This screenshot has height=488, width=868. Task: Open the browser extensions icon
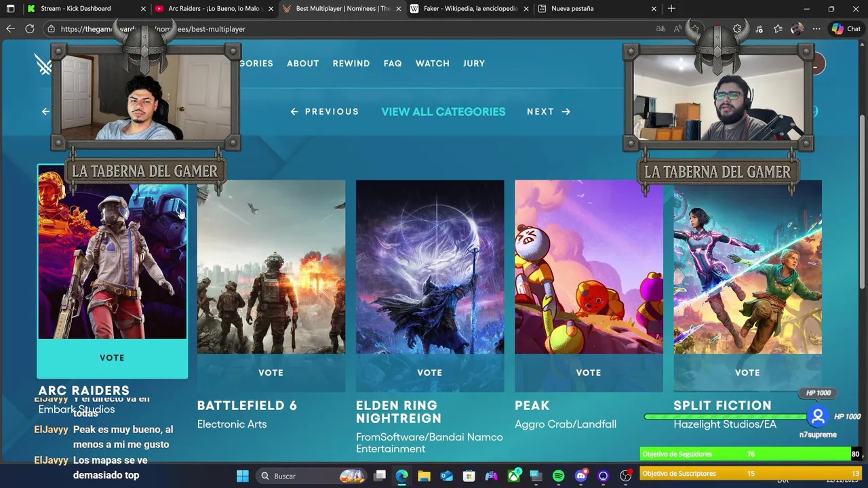click(737, 28)
